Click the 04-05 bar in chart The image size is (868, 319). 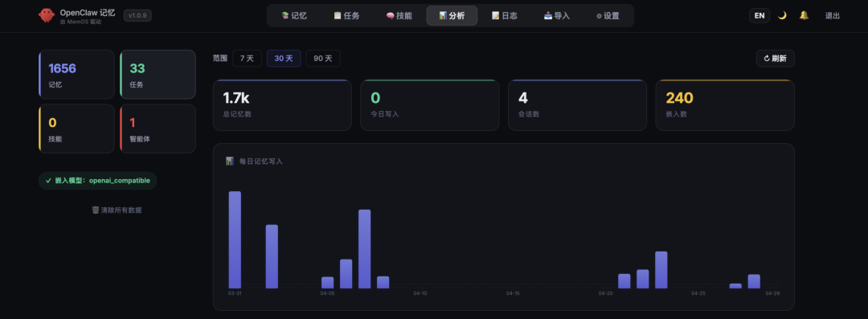[x=328, y=283]
